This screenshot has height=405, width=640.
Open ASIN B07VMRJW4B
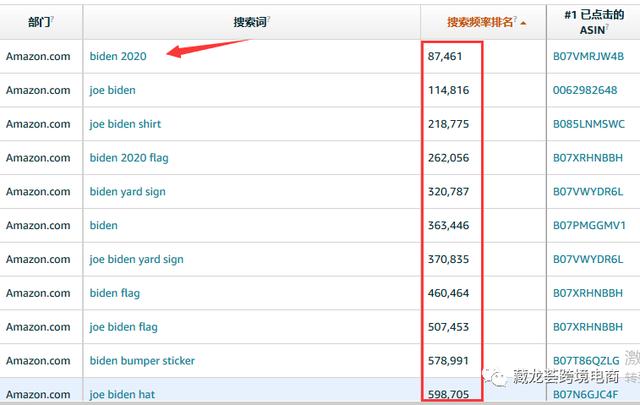pos(588,56)
